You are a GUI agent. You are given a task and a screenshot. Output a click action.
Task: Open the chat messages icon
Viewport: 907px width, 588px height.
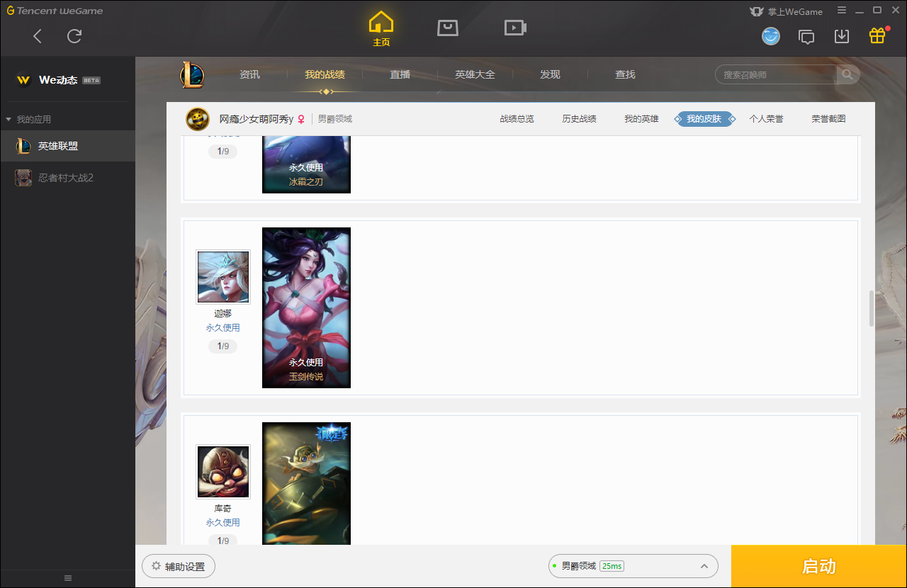tap(806, 36)
